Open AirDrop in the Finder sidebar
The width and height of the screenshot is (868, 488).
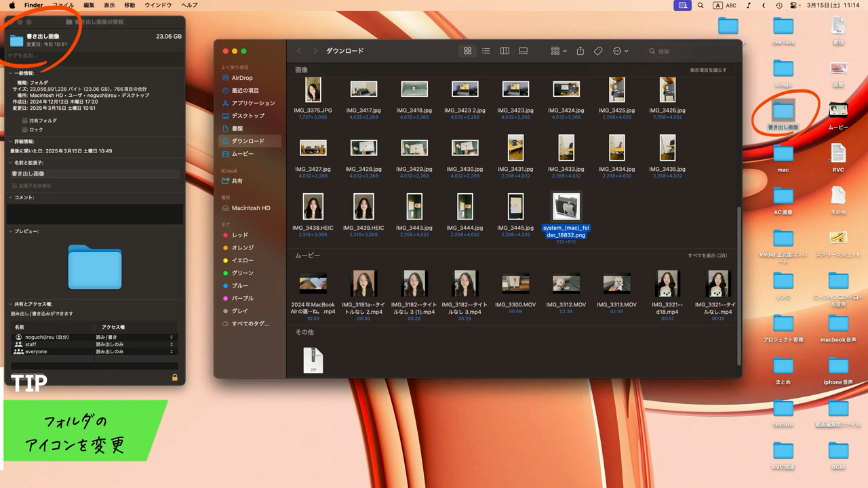242,78
